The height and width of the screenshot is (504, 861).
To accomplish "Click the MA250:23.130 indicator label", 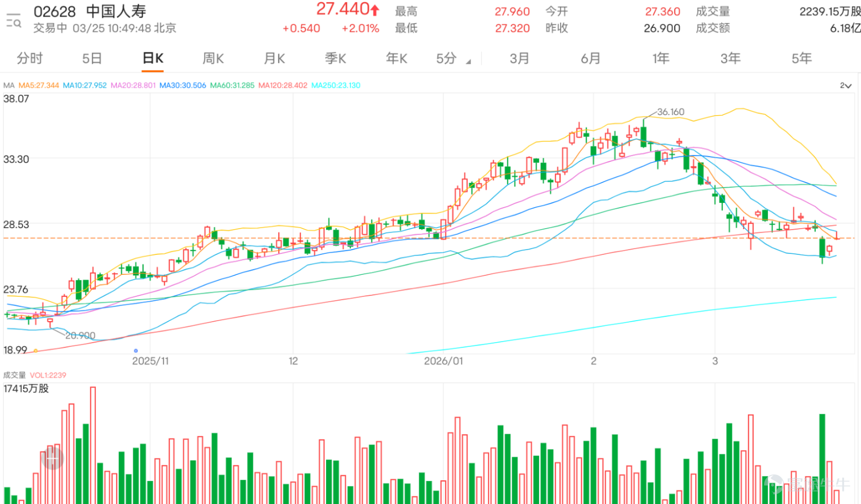I will [336, 86].
